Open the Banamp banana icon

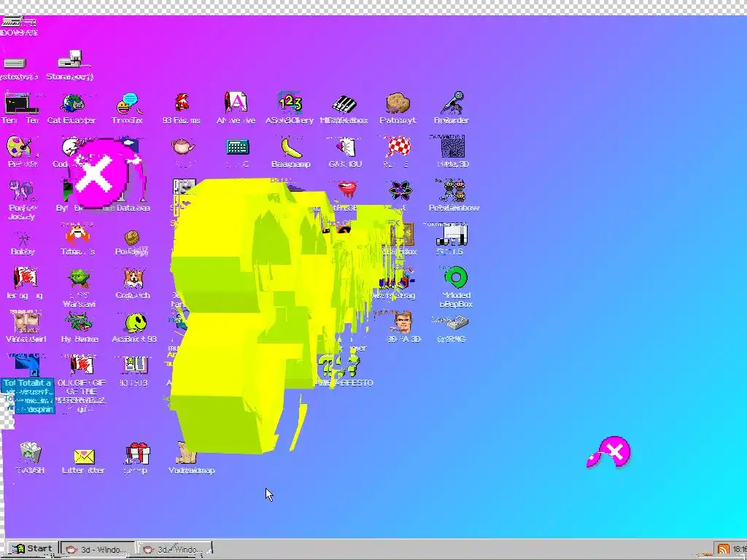click(x=292, y=147)
